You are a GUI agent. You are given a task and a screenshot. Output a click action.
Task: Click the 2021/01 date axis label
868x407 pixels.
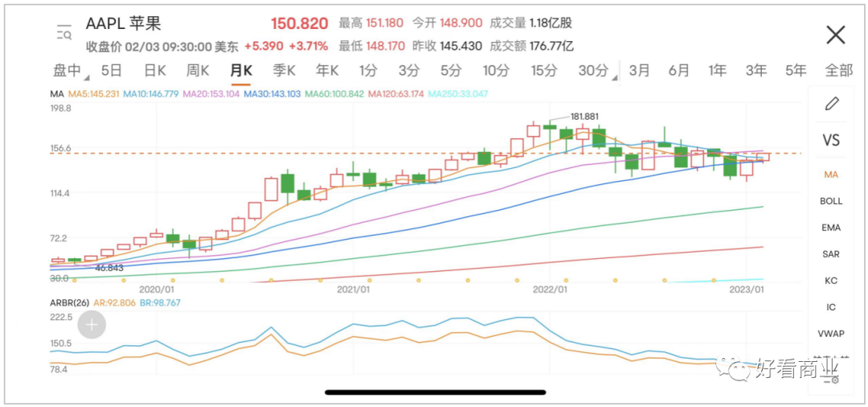point(353,289)
